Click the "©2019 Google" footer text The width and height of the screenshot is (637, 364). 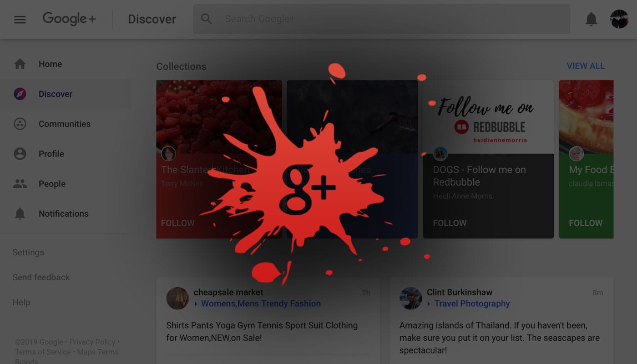(x=39, y=342)
